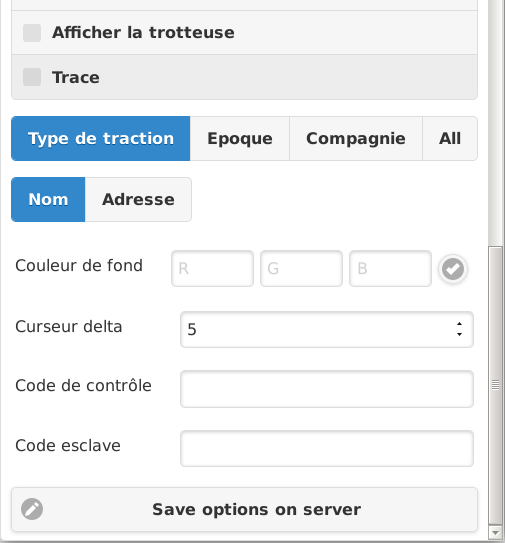The height and width of the screenshot is (543, 505).
Task: Click the B color value field
Action: tap(390, 269)
